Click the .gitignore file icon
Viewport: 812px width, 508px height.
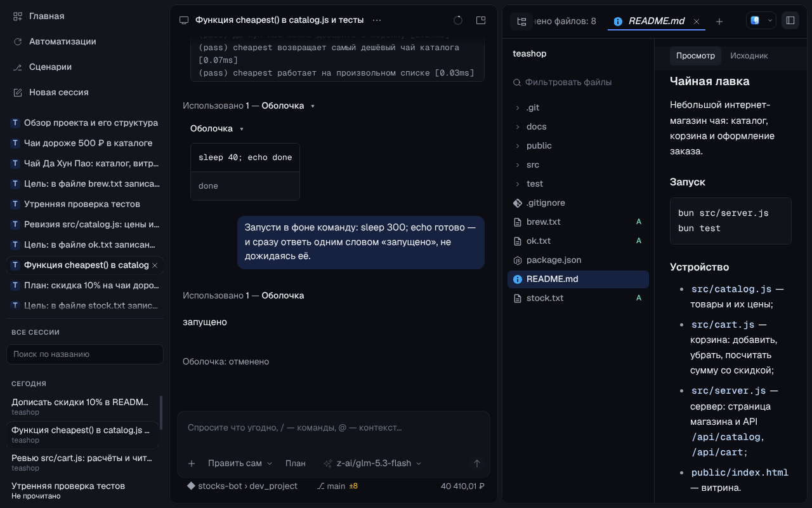(517, 203)
